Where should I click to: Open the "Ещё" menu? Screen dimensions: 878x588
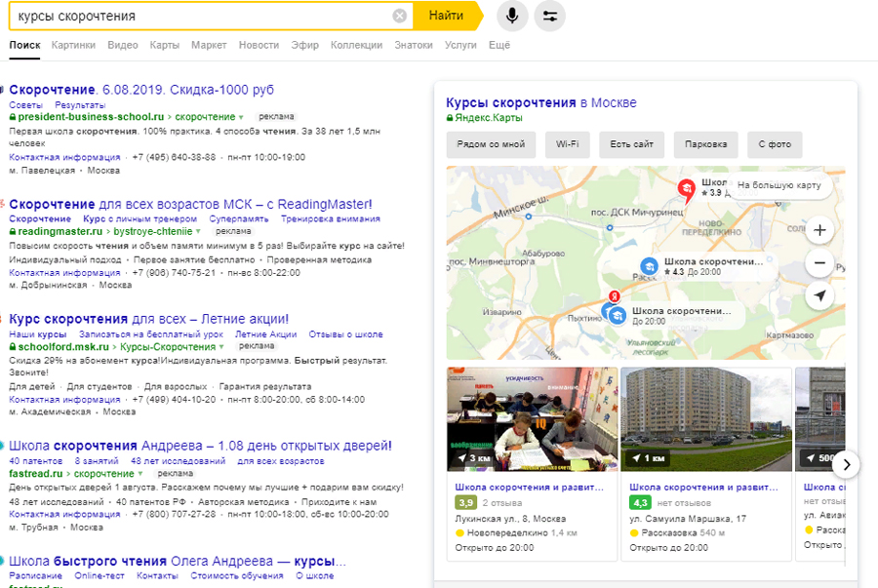click(499, 45)
